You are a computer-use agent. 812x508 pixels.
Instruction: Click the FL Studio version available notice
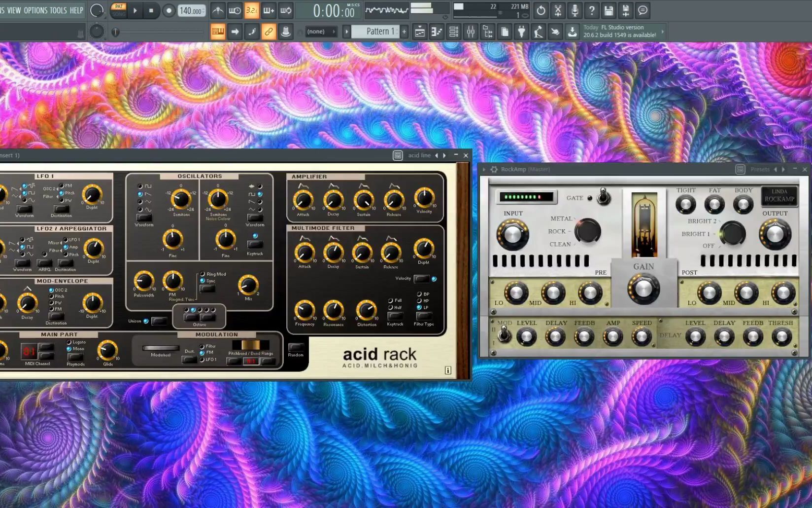(620, 31)
